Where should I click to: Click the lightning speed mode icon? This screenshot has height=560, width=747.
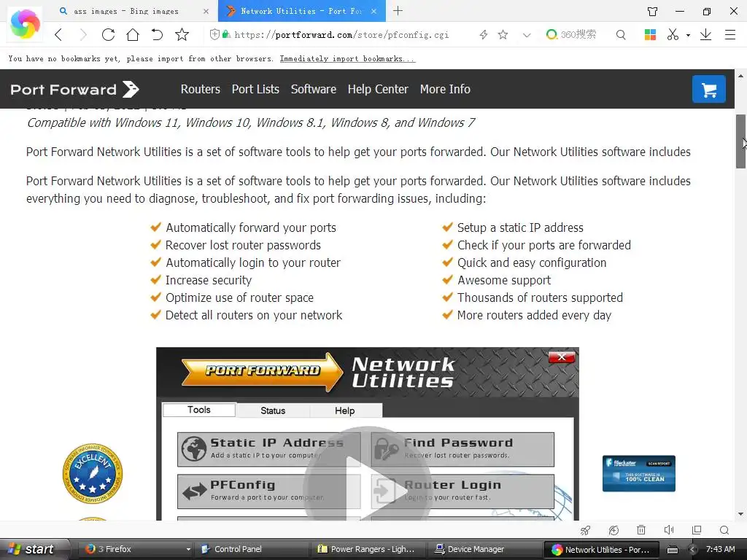[484, 35]
